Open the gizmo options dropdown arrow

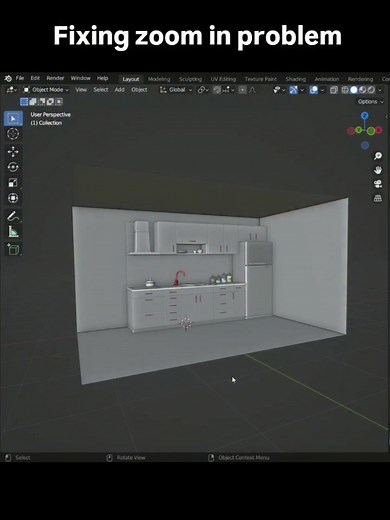click(302, 90)
